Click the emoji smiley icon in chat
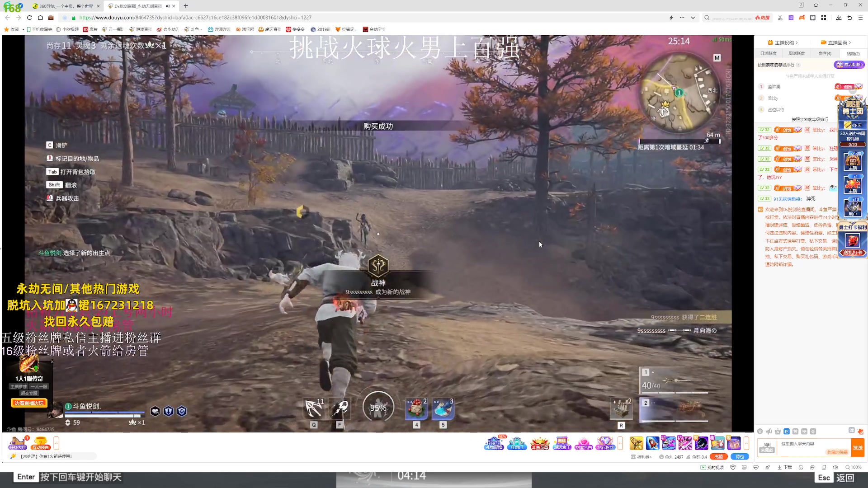Image resolution: width=868 pixels, height=488 pixels. pos(760,432)
